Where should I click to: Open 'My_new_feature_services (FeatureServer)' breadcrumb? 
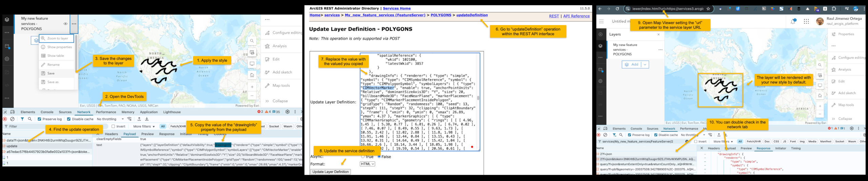pos(385,15)
